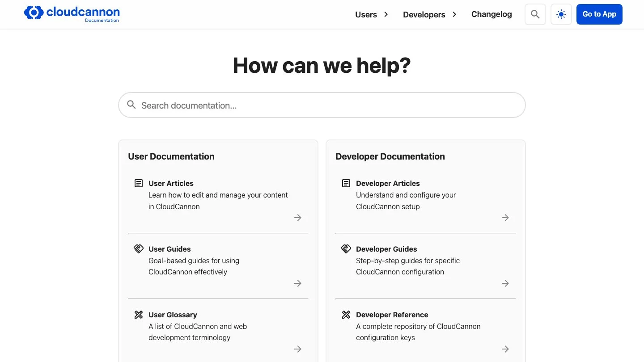Click arrow on Developer Reference card
The height and width of the screenshot is (362, 644).
click(x=505, y=349)
